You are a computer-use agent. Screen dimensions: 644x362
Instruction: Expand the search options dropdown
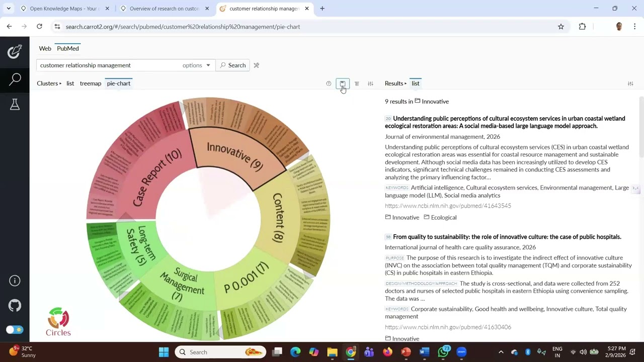[196, 65]
